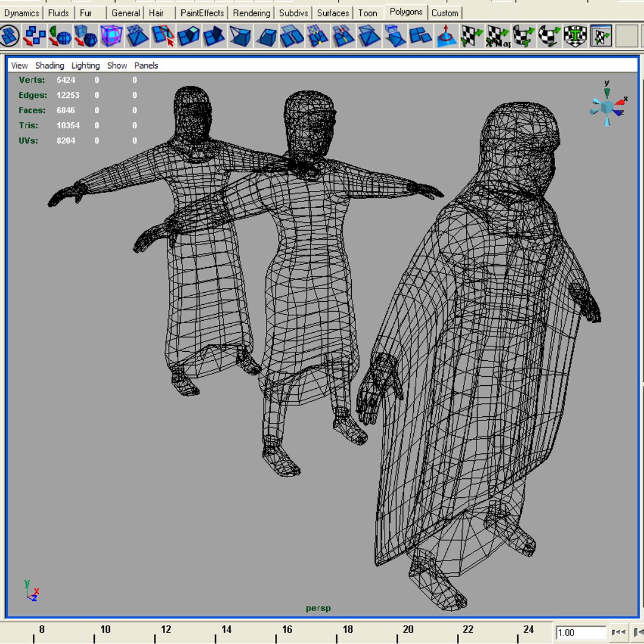Viewport: 644px width, 644px height.
Task: Open the Fur shelf tab
Action: pos(85,13)
